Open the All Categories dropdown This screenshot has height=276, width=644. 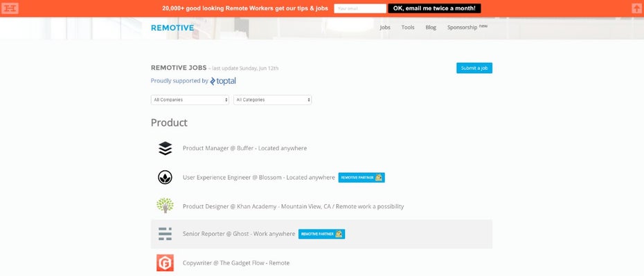[x=272, y=100]
